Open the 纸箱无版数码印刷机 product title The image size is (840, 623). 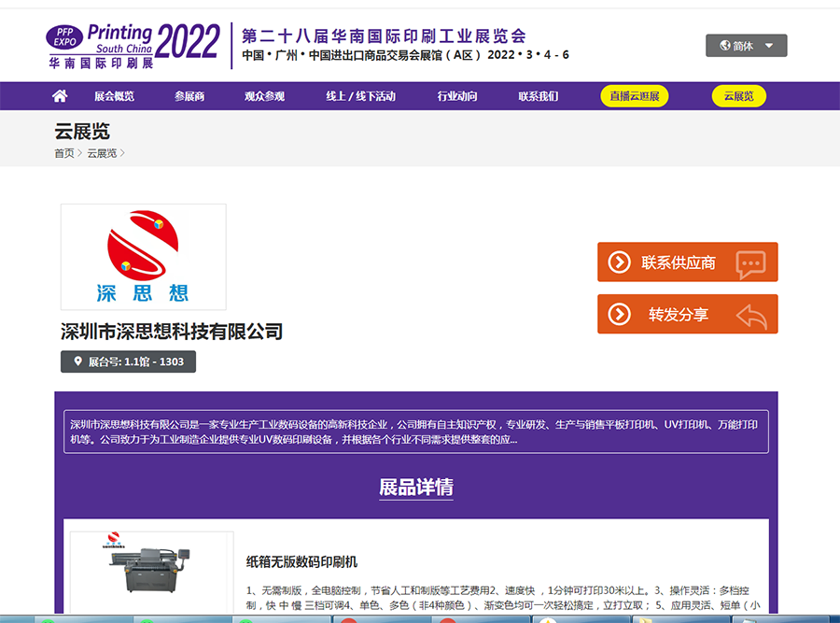coord(301,562)
